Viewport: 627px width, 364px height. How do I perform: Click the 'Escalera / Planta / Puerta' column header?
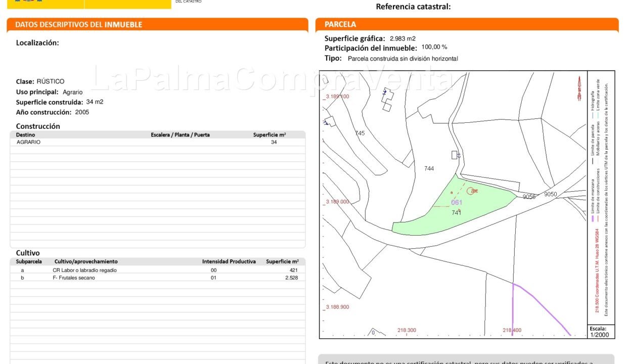coord(181,135)
